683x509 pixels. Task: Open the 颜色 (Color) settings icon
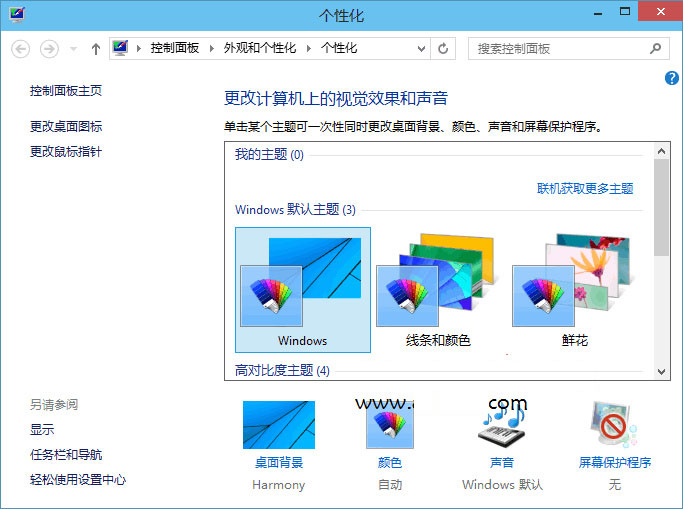389,426
